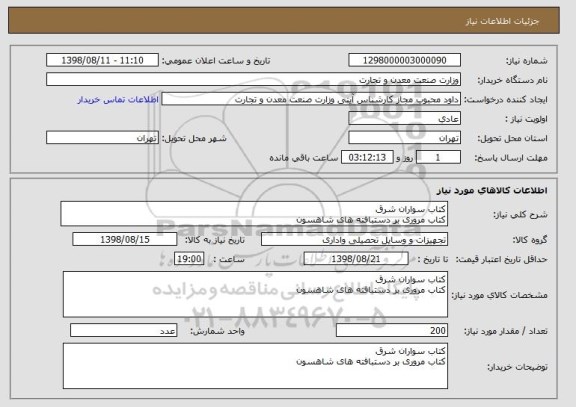Click the buyer organization name field
Screen dimensions: 576x407
(x=253, y=80)
